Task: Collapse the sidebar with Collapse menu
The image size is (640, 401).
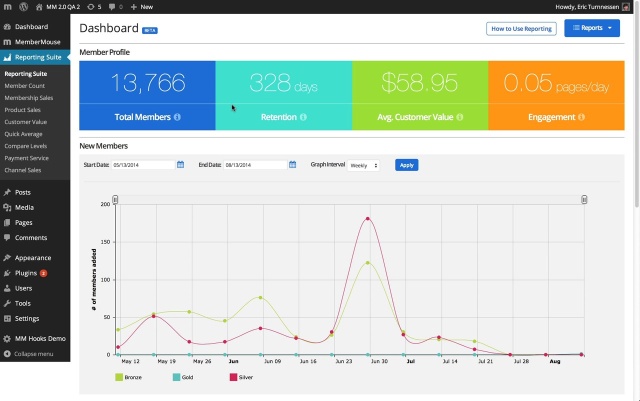Action: click(x=34, y=354)
